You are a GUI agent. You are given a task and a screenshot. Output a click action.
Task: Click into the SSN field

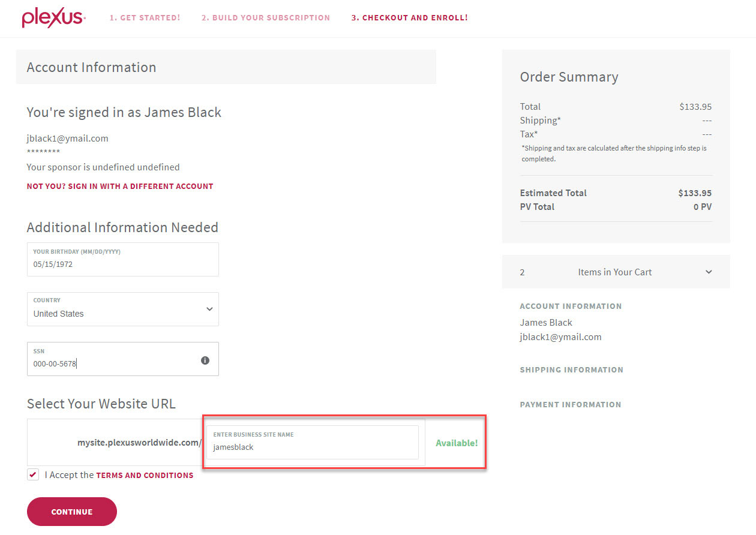coord(123,359)
